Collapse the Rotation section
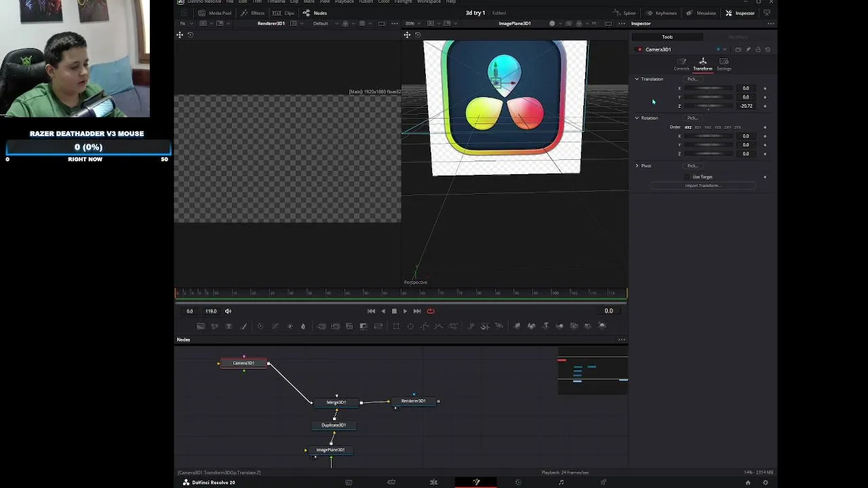The height and width of the screenshot is (488, 868). [637, 118]
